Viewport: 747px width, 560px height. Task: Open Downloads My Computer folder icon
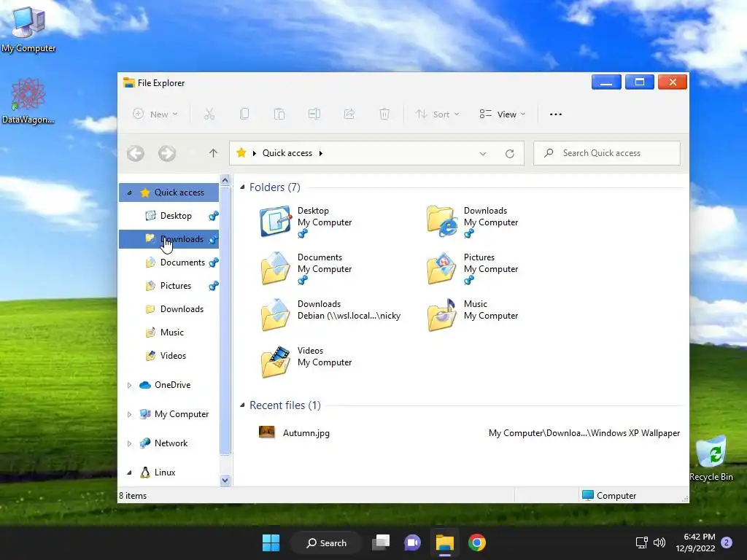pos(442,221)
